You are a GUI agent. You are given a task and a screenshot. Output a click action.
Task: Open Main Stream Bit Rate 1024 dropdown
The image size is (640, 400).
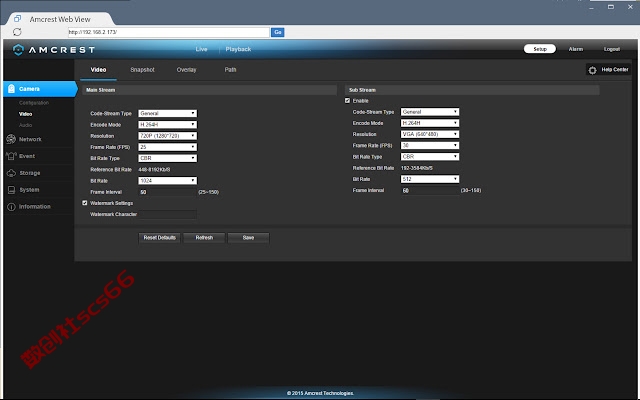(x=167, y=180)
